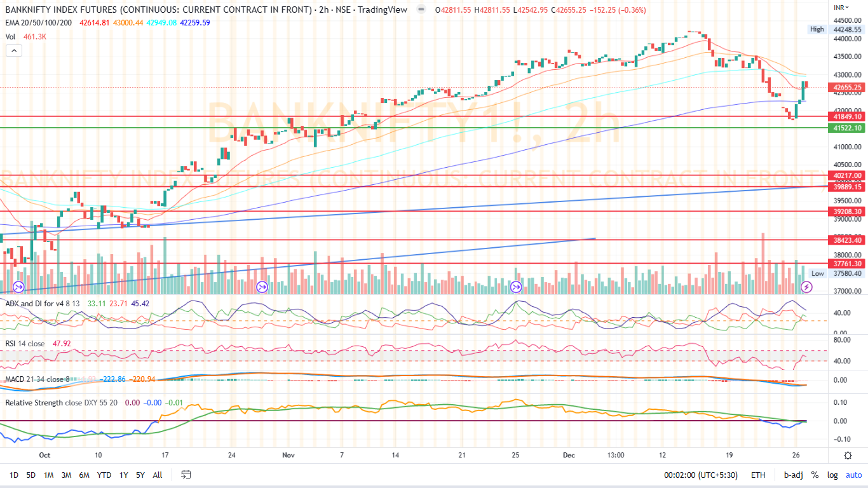Open the first purple rollover marker near October
The image size is (868, 488).
click(18, 287)
